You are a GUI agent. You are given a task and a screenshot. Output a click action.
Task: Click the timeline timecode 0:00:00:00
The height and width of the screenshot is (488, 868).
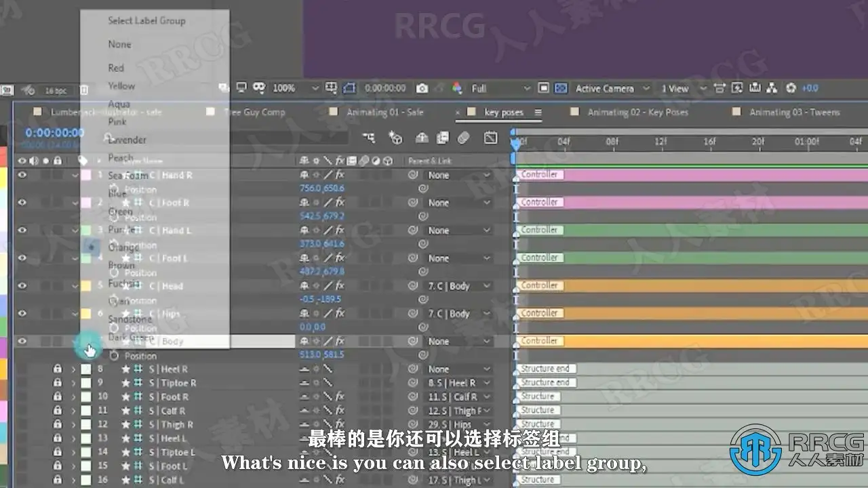coord(54,133)
